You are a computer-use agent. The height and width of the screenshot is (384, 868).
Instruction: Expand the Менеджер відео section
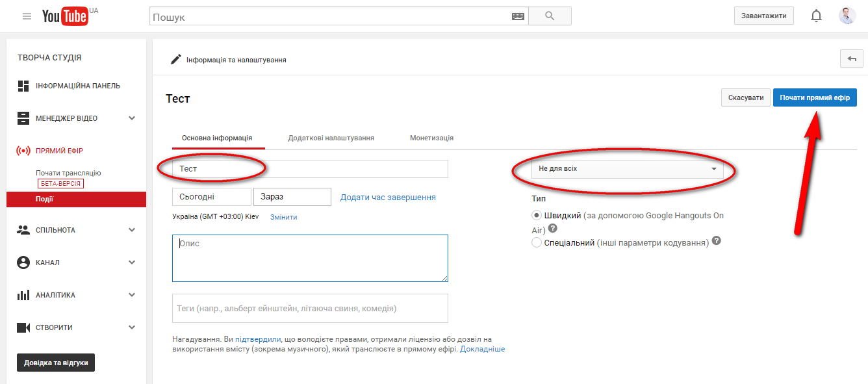coord(132,118)
